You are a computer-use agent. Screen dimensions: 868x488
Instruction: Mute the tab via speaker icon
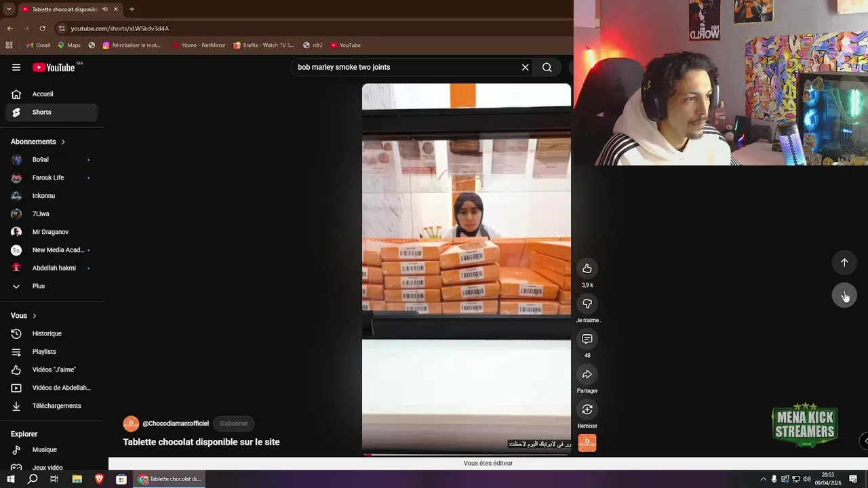tap(104, 9)
